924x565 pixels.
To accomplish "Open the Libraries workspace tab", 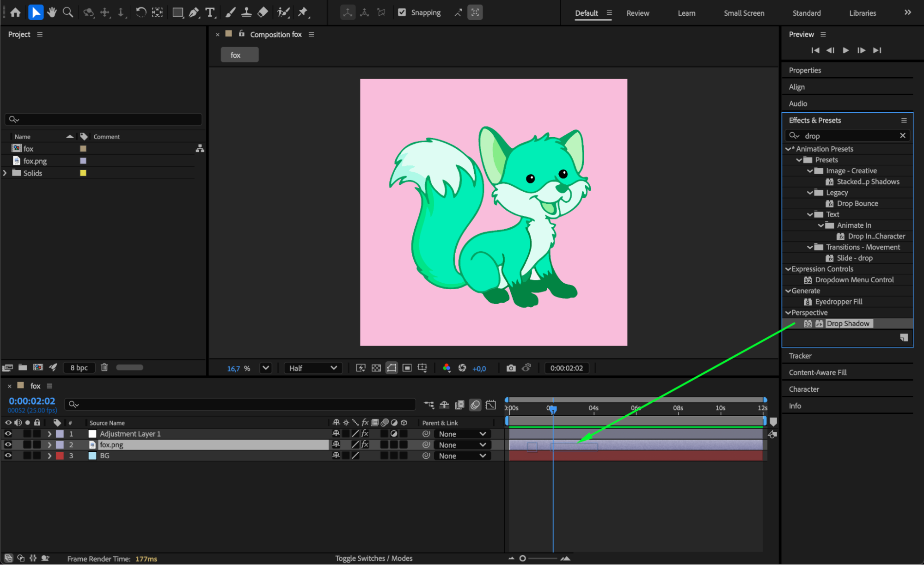I will 862,13.
